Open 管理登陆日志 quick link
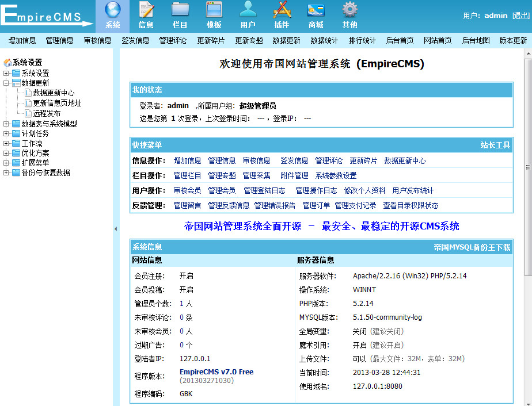The height and width of the screenshot is (406, 532). click(265, 190)
